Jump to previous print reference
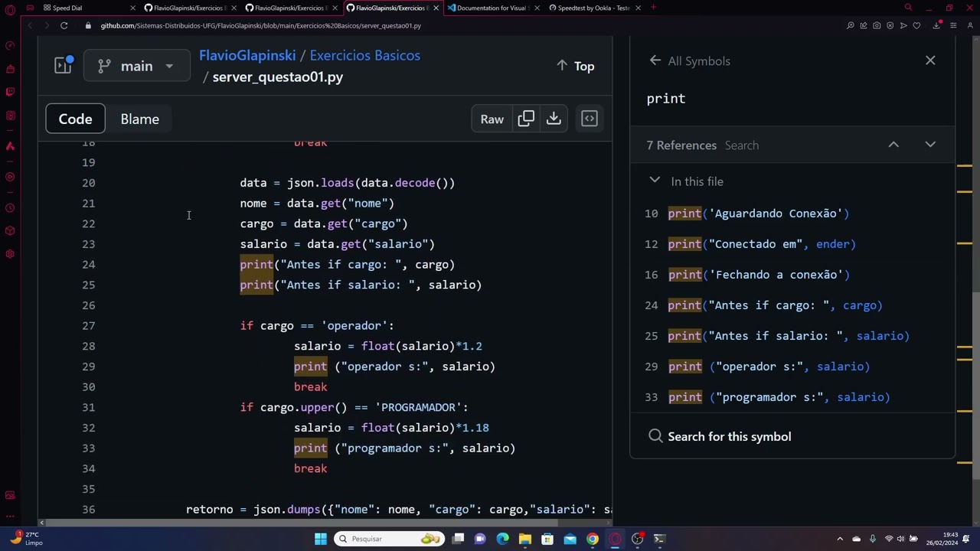 (893, 145)
